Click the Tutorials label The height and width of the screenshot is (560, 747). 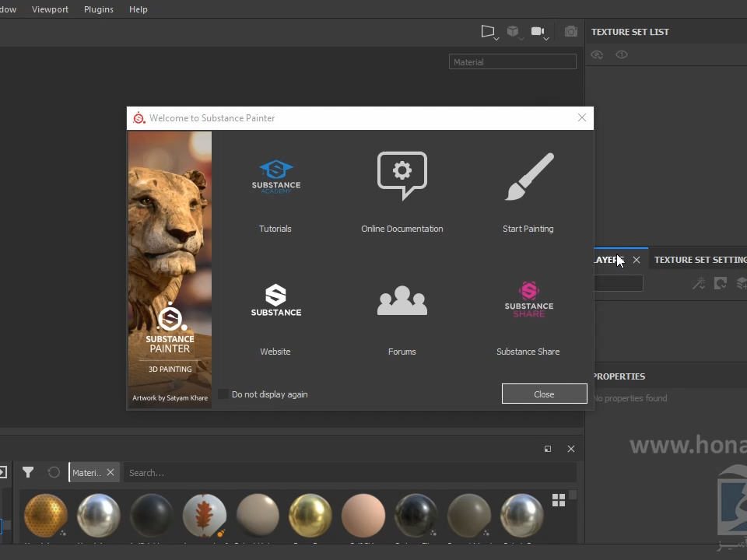pos(275,229)
